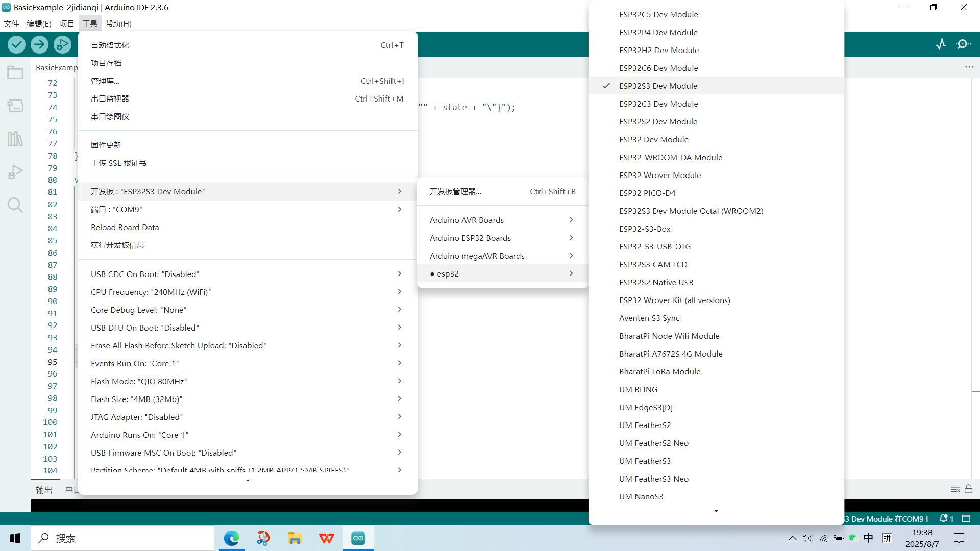Open the Serial Plotter icon
980x551 pixels.
941,44
